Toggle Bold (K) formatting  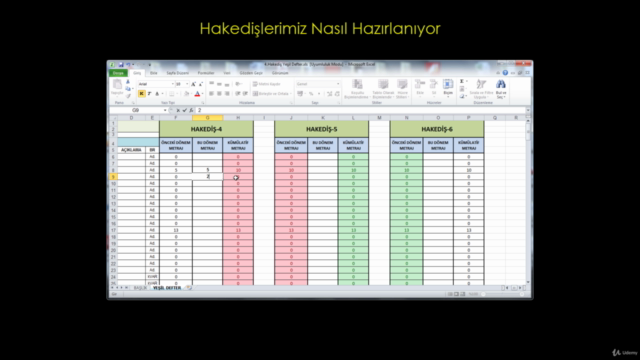click(x=142, y=94)
